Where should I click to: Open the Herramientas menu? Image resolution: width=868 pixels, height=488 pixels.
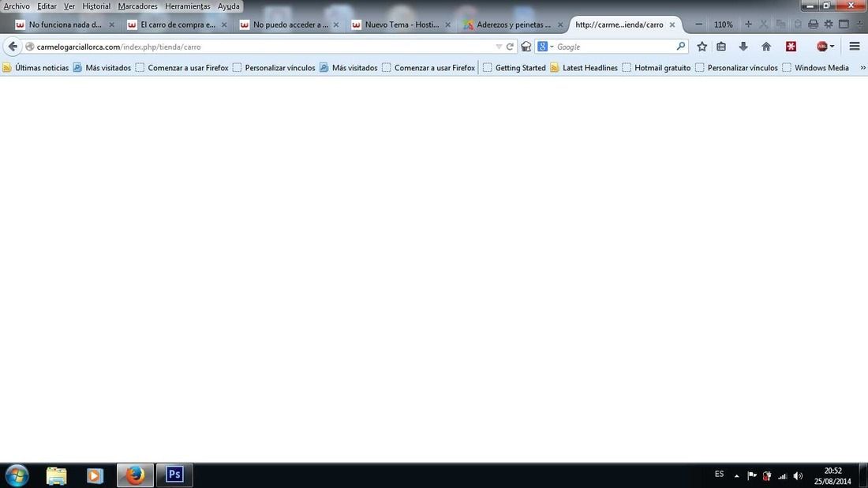point(188,6)
